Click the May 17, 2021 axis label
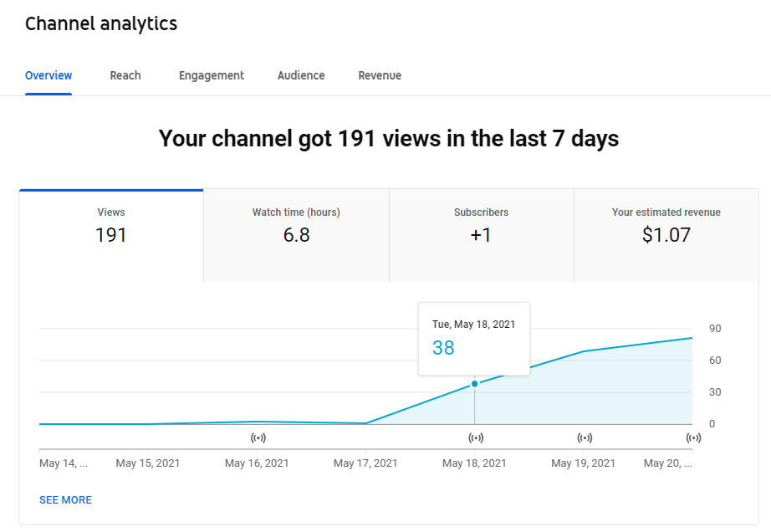Image resolution: width=771 pixels, height=532 pixels. pyautogui.click(x=365, y=463)
